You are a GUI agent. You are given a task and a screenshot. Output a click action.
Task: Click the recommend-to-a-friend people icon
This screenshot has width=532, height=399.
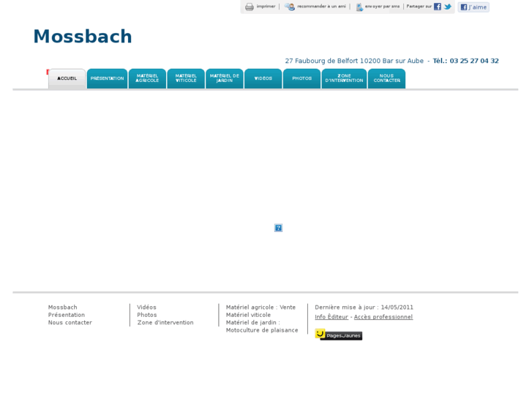(290, 7)
